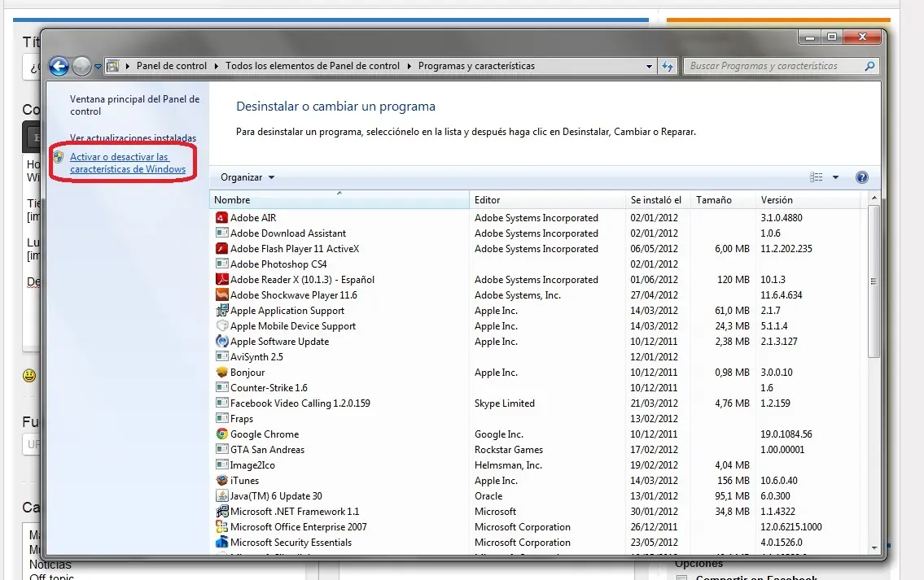The image size is (924, 580).
Task: Select the Microsoft Security Essentials icon
Action: click(221, 543)
